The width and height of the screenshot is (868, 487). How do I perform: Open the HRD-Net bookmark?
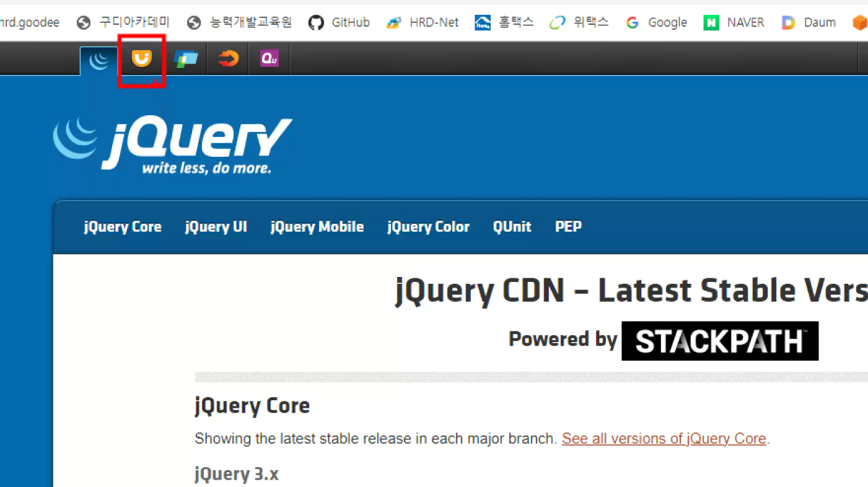(422, 22)
